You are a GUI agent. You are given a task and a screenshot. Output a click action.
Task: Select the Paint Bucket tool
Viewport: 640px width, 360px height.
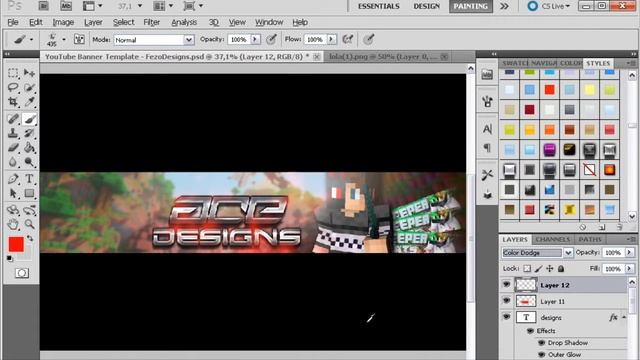[x=29, y=147]
